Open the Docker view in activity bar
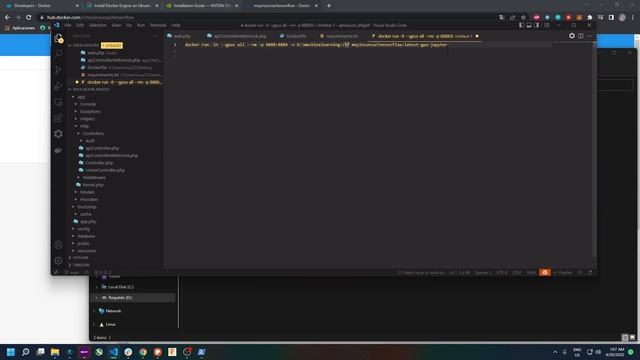The image size is (640, 360). coord(58,150)
